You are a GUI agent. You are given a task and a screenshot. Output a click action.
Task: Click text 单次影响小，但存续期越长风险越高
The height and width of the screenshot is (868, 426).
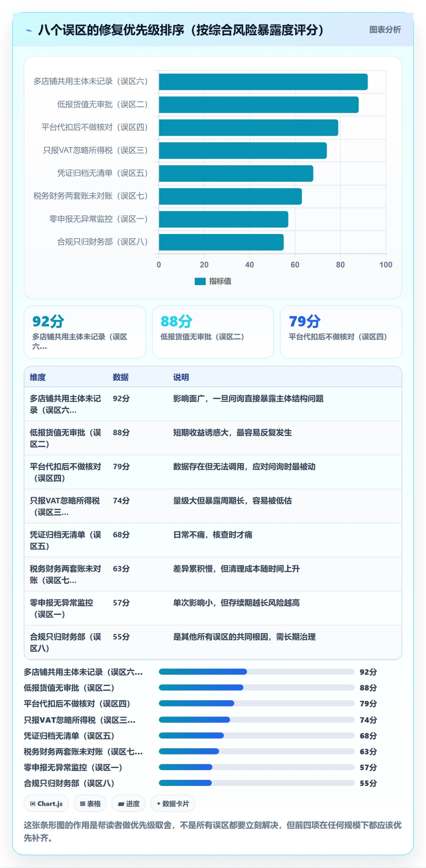(237, 603)
